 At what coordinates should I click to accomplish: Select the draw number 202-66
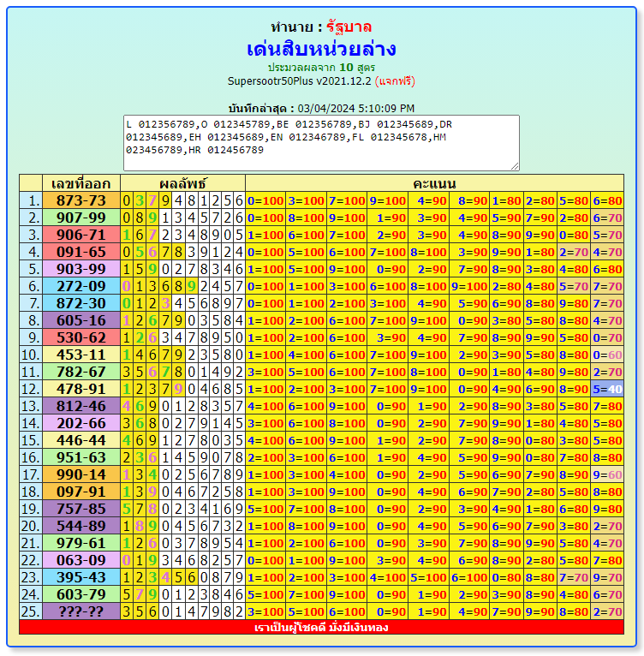click(x=81, y=424)
